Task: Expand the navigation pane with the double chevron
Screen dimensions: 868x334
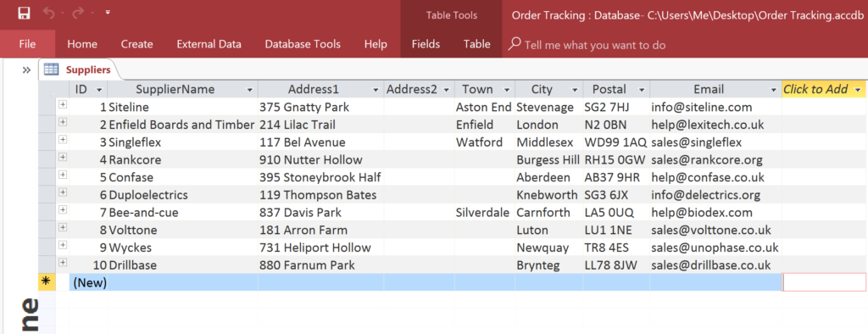Action: 26,70
